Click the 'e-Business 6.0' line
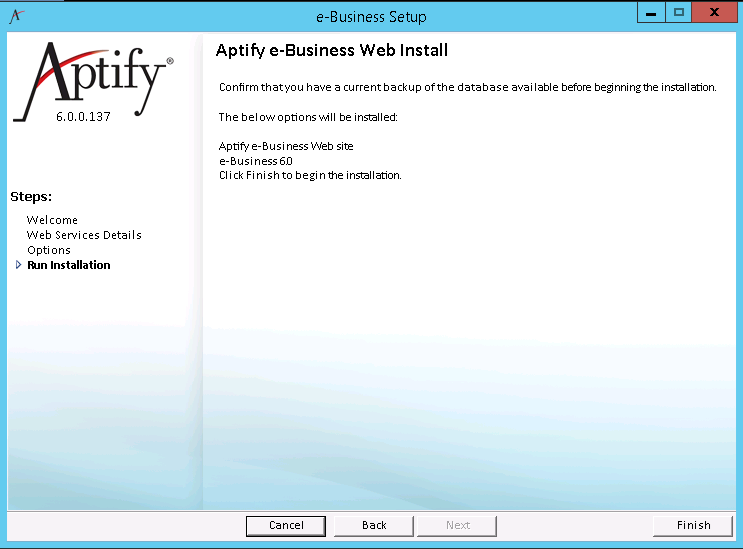 click(x=256, y=161)
